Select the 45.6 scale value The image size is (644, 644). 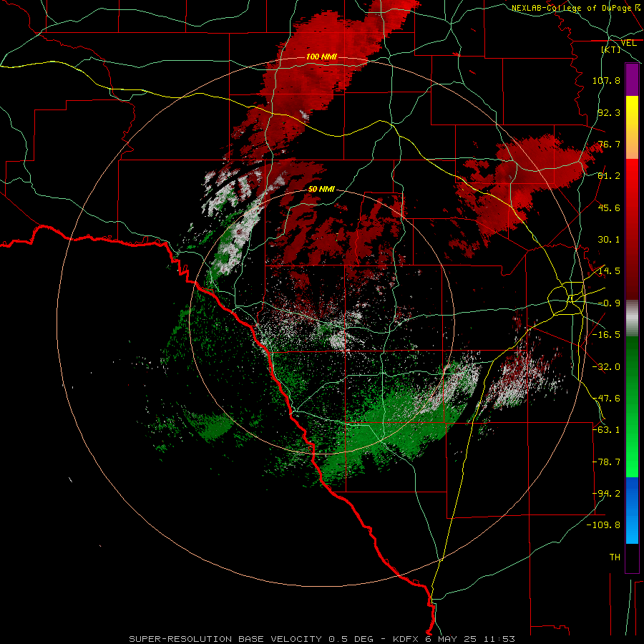coord(609,208)
